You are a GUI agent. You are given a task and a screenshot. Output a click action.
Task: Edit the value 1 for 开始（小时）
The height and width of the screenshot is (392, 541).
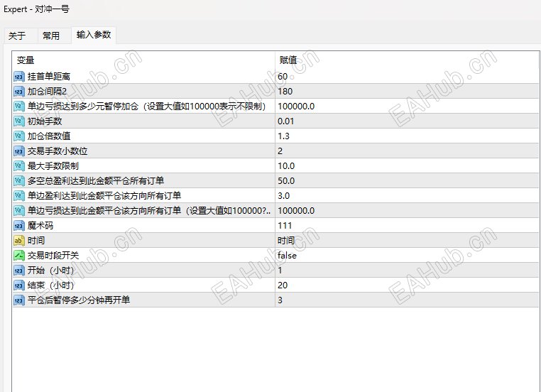pos(407,270)
